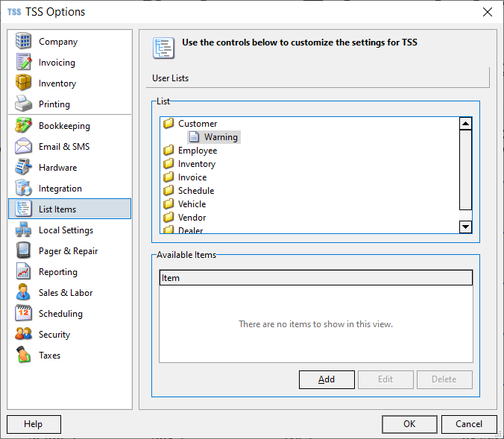Click the Email & SMS envelope icon

(23, 146)
